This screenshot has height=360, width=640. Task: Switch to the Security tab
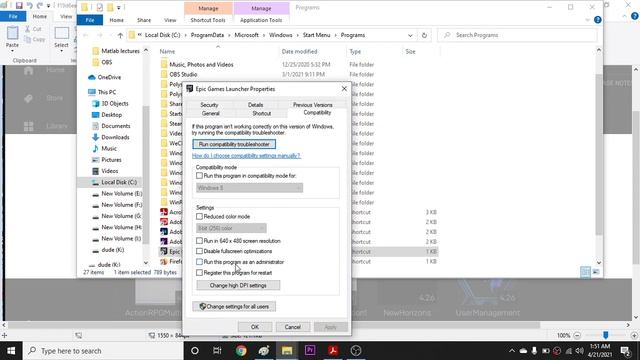209,105
